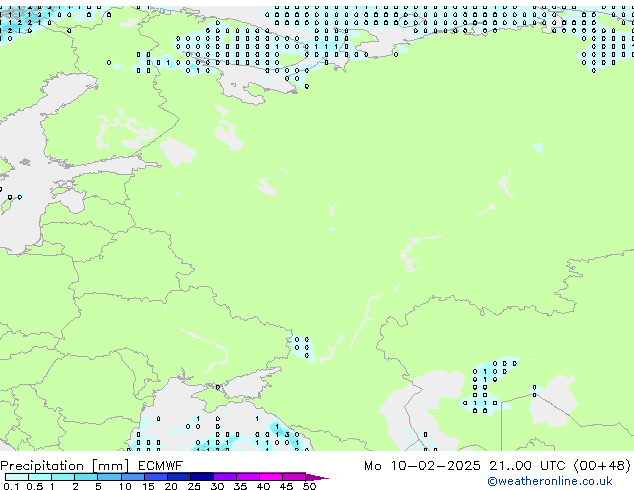Image resolution: width=634 pixels, height=490 pixels.
Task: Click the '30' legend value
Action: tap(217, 486)
